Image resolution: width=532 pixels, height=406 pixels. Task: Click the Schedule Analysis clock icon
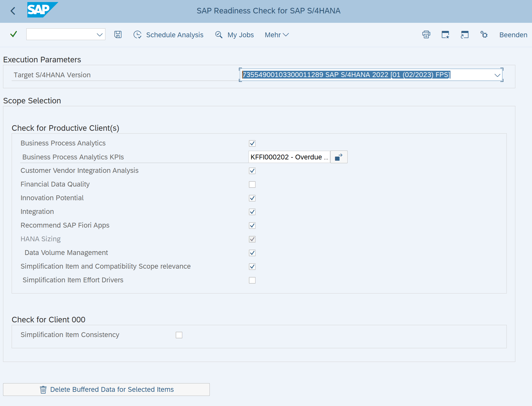point(137,35)
